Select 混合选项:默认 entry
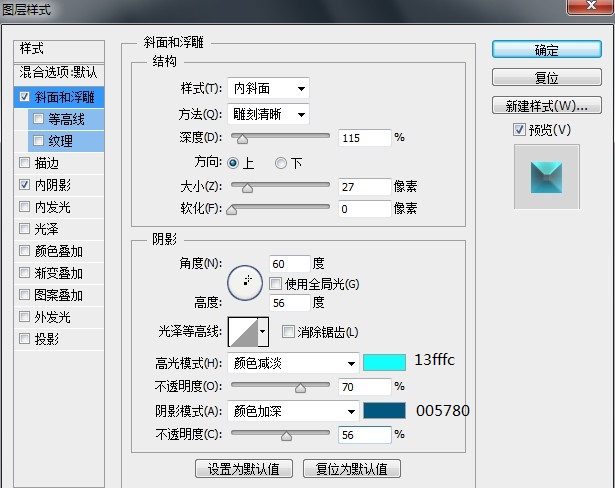The height and width of the screenshot is (488, 615). click(59, 72)
